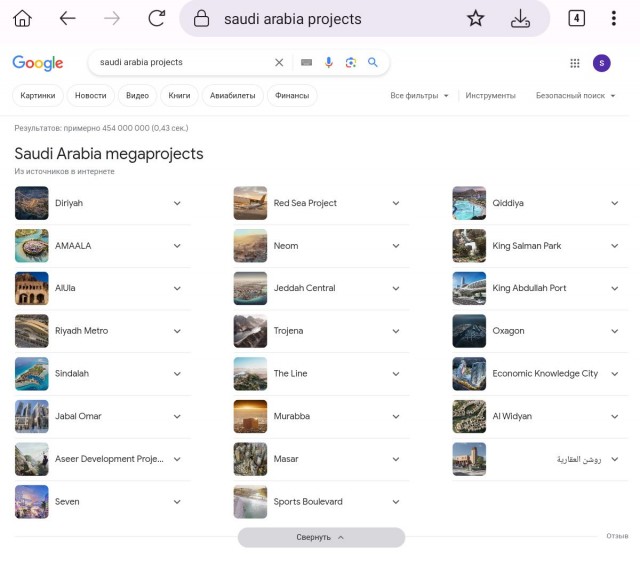640x565 pixels.
Task: Click the King Abdullah Port thumbnail
Action: point(469,288)
